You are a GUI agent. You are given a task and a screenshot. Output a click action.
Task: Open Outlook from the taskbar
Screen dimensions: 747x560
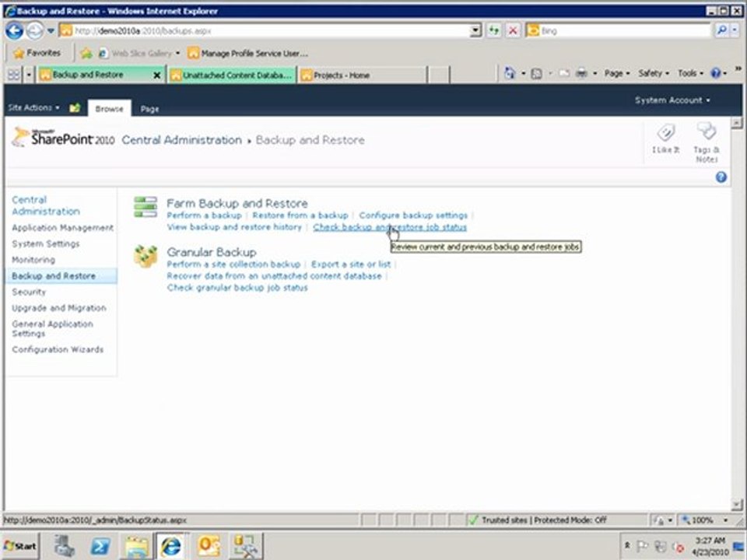coord(209,546)
